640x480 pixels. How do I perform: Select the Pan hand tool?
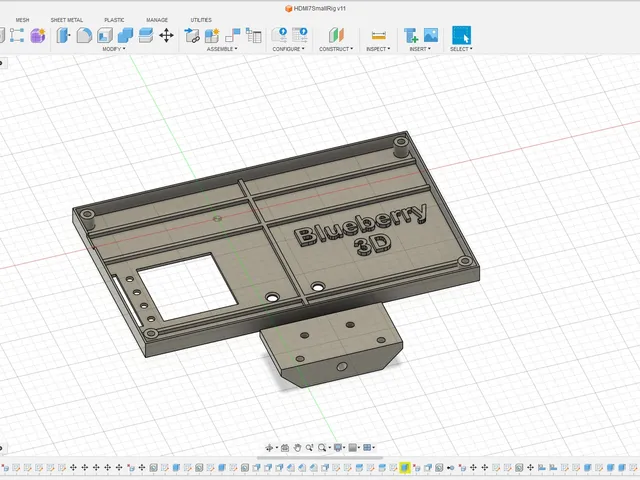[x=297, y=448]
